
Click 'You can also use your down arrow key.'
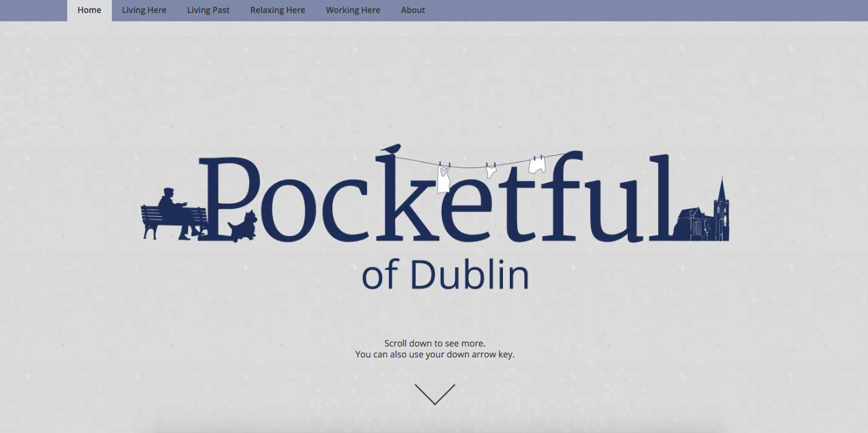435,355
